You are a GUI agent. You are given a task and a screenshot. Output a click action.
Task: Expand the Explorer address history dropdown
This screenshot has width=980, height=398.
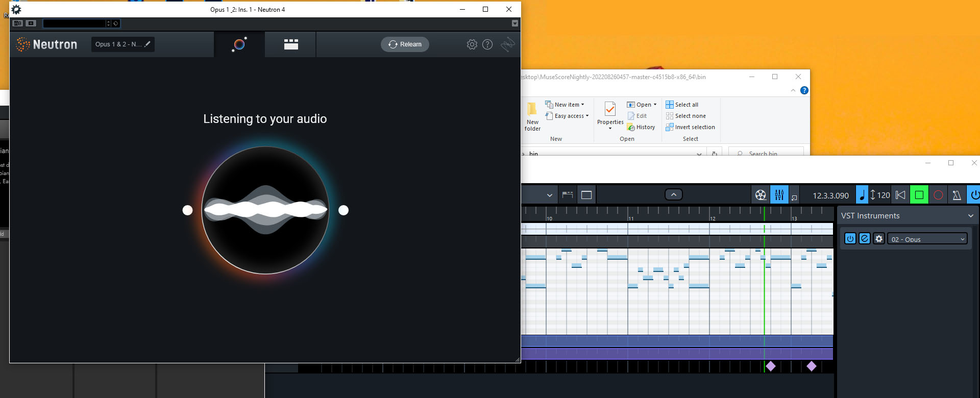(x=699, y=154)
